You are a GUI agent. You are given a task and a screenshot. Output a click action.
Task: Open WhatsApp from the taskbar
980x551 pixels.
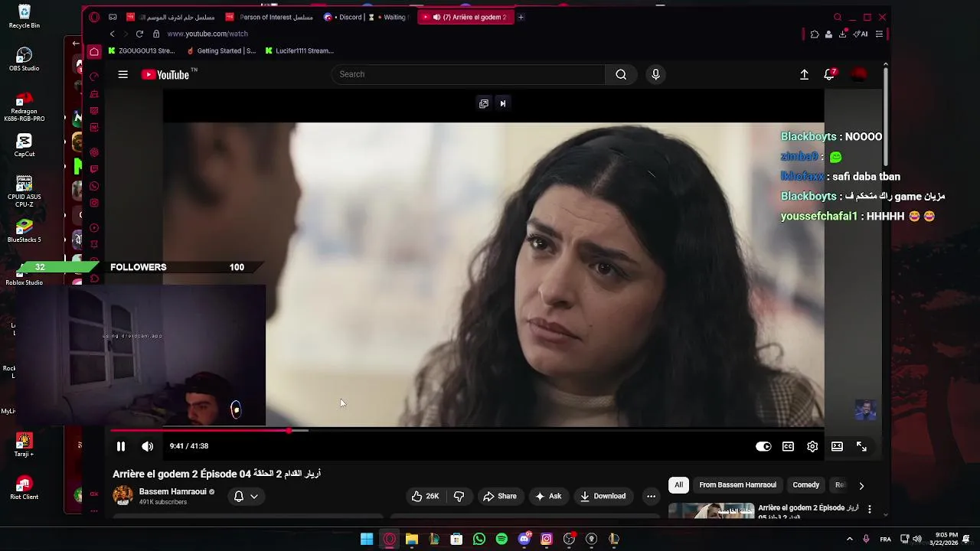pyautogui.click(x=479, y=539)
